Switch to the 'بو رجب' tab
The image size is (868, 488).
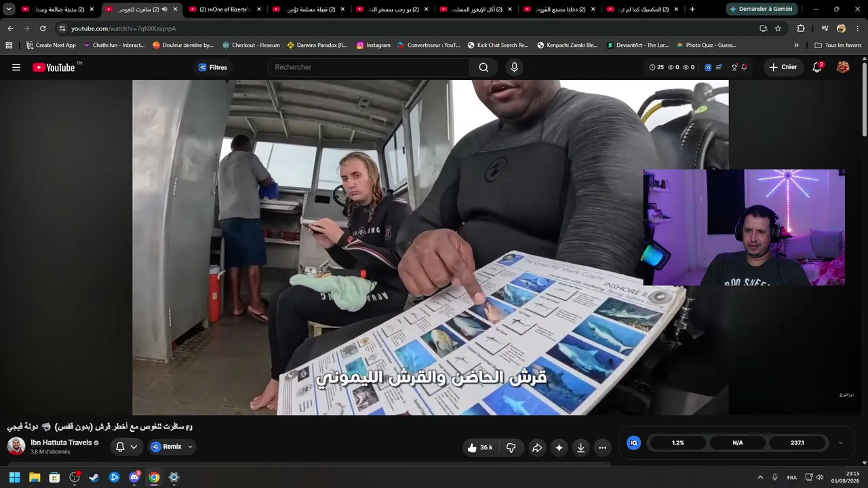coord(393,9)
